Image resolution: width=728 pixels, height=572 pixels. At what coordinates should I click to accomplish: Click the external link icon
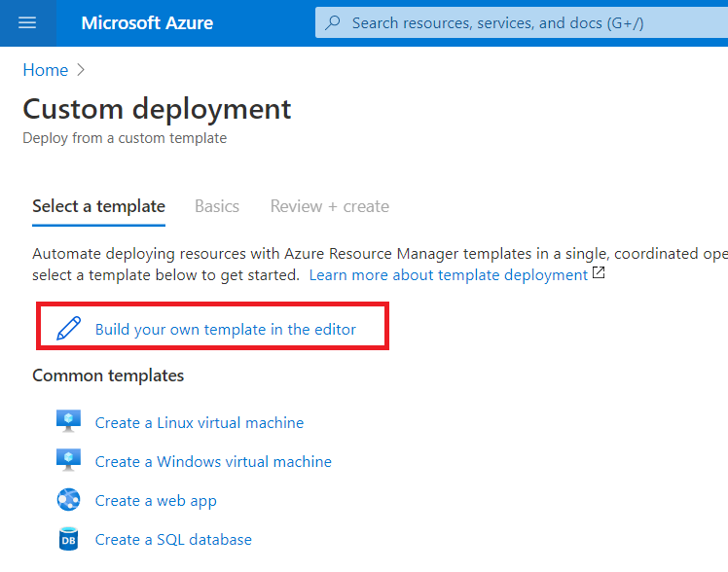click(599, 274)
